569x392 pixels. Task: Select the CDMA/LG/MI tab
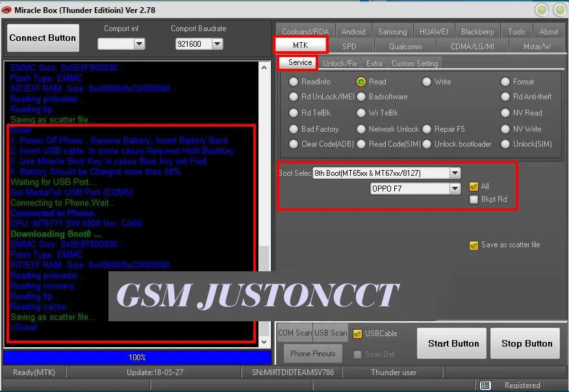click(x=472, y=47)
